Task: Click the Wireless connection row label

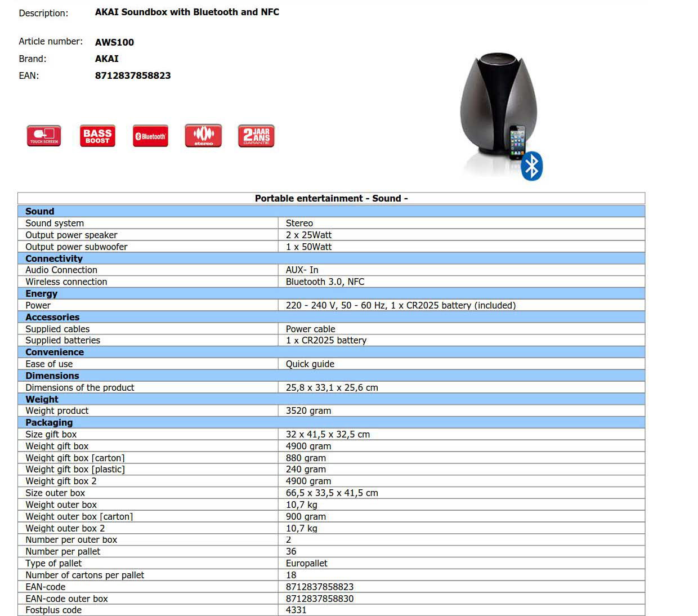Action: click(x=66, y=282)
